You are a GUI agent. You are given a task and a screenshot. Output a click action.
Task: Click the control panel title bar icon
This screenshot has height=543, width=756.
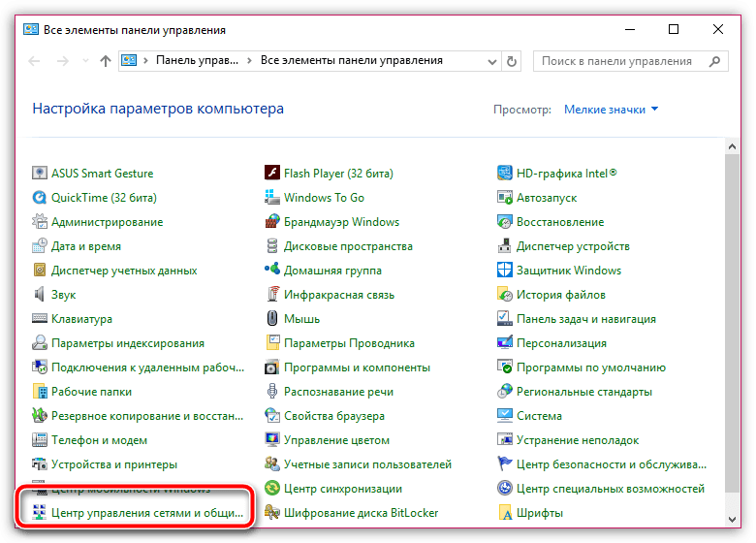pos(31,29)
